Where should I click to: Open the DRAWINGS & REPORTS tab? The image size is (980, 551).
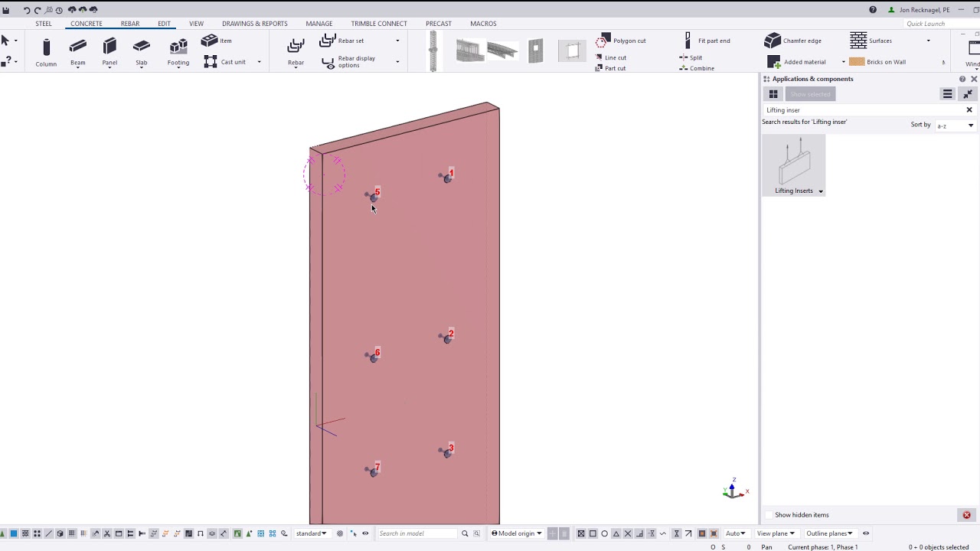(255, 24)
